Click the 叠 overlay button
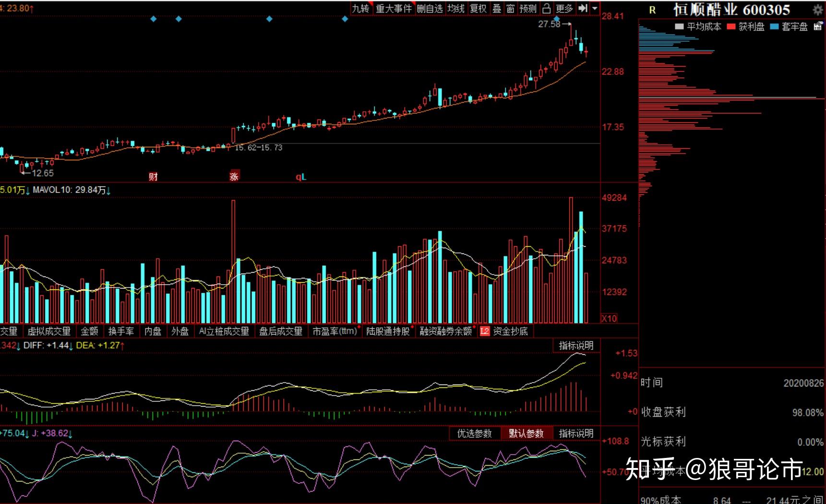 coord(497,9)
